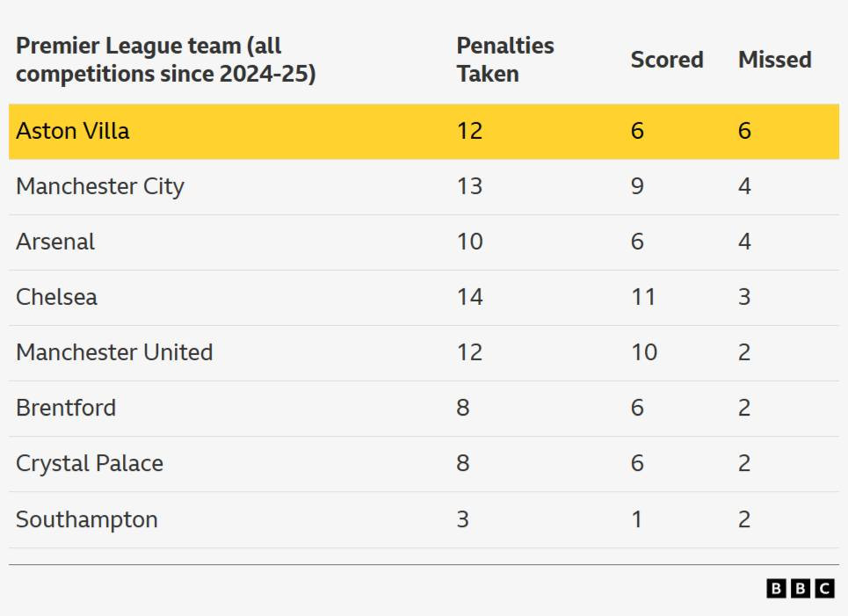Click Manchester City's penalties taken value 13

pyautogui.click(x=469, y=186)
